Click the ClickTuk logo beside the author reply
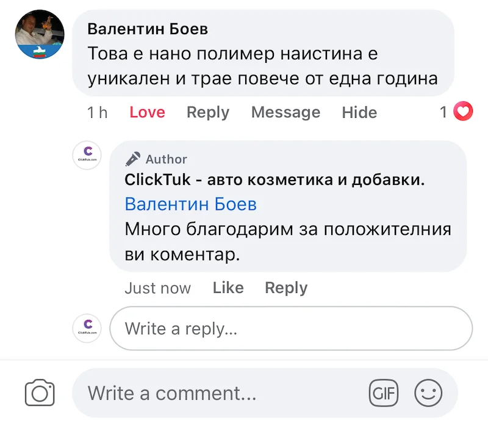488x448 pixels. point(87,155)
